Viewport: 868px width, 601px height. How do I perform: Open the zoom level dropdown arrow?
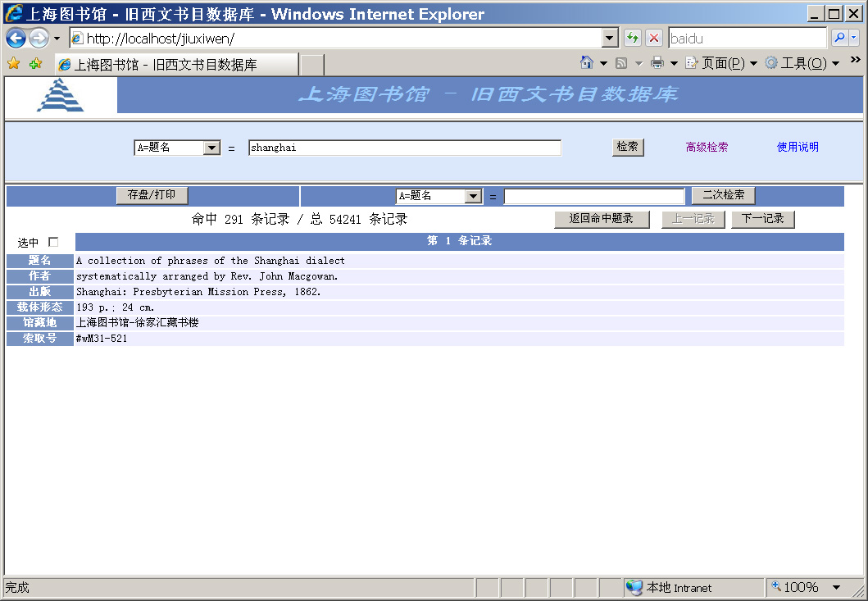click(837, 588)
